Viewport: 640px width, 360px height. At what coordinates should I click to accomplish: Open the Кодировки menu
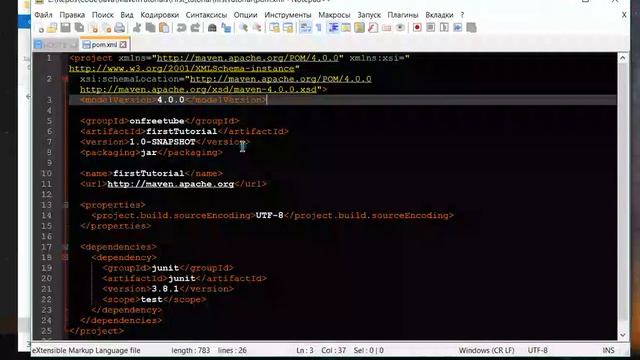coord(160,15)
